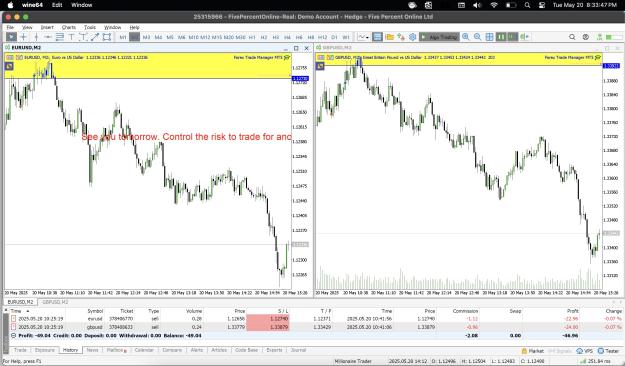The image size is (625, 366).
Task: Open the Calendar tab
Action: point(144,350)
